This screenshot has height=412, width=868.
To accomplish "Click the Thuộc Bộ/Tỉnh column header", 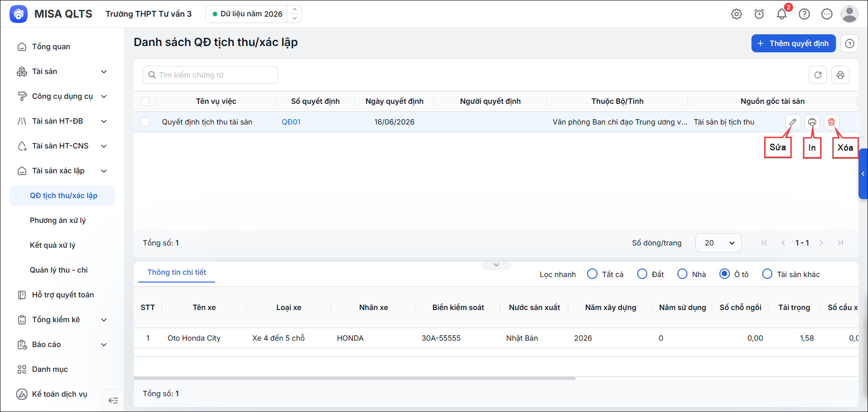I will [x=617, y=102].
